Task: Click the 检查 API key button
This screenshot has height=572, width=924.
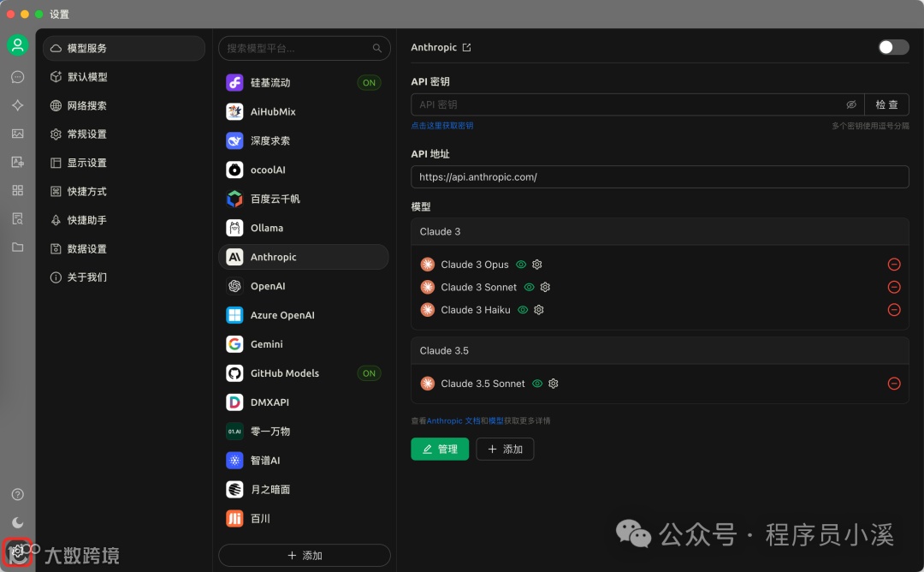Action: 886,104
